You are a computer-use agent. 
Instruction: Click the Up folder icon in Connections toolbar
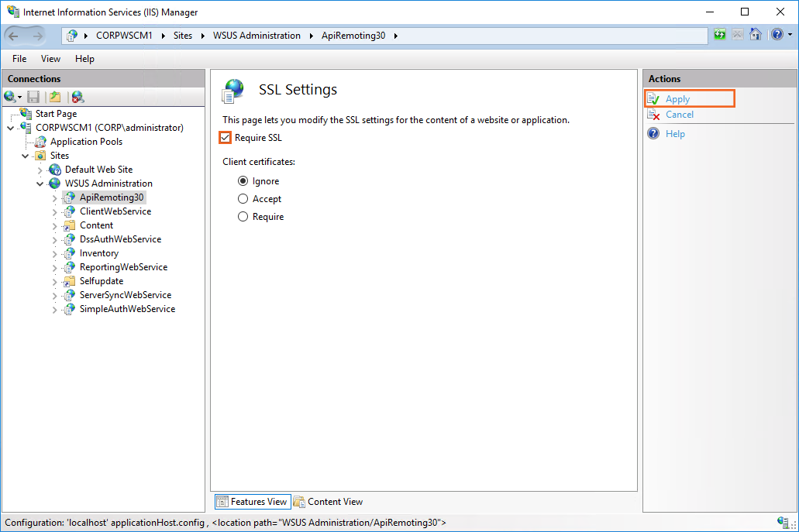tap(54, 97)
